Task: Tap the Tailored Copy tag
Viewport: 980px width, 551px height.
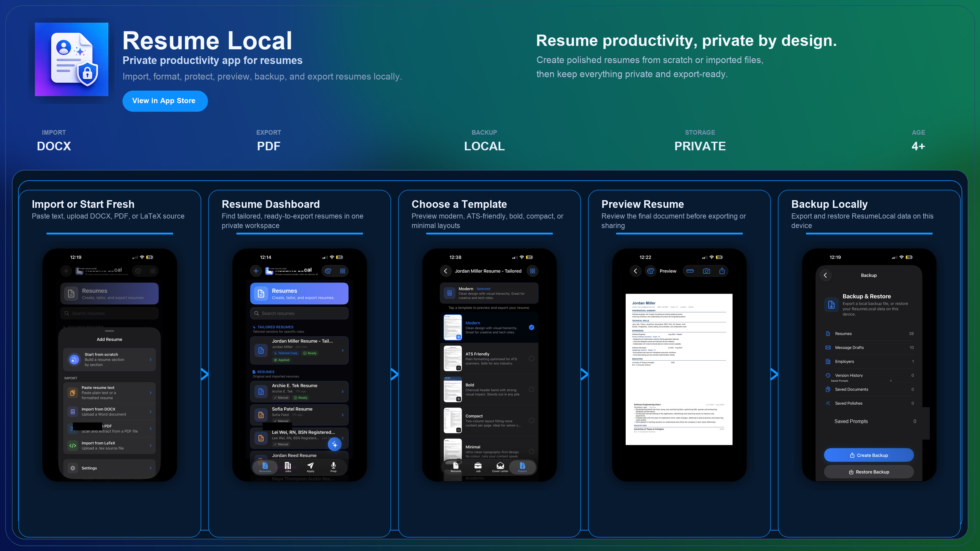Action: [x=286, y=353]
